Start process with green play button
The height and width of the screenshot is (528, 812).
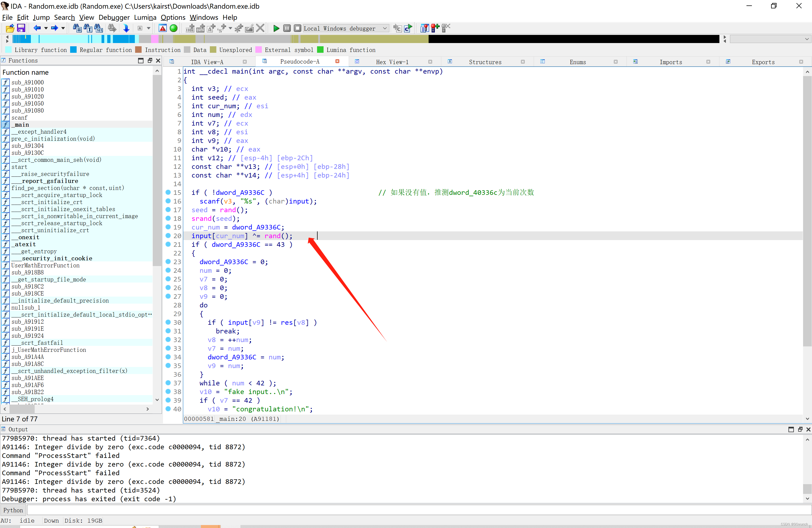[276, 28]
